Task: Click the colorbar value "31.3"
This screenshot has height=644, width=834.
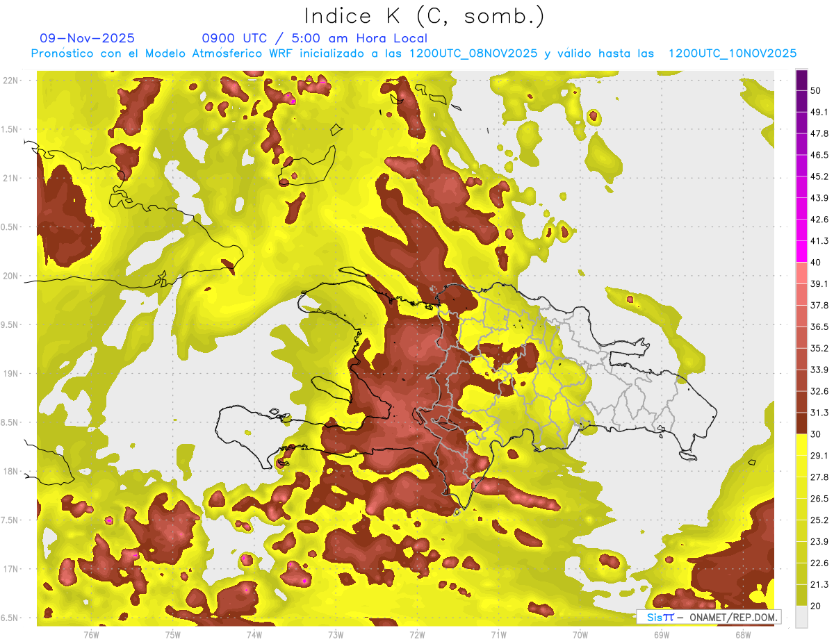Action: pos(819,413)
